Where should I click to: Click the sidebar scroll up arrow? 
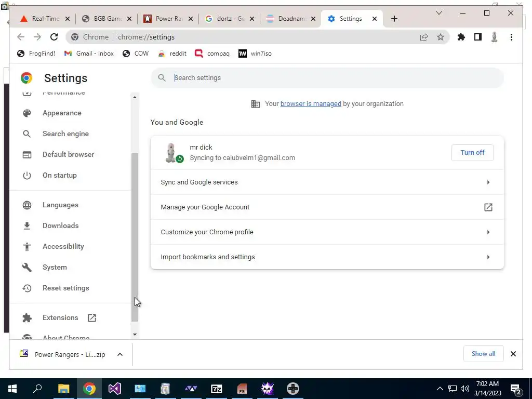coord(135,97)
